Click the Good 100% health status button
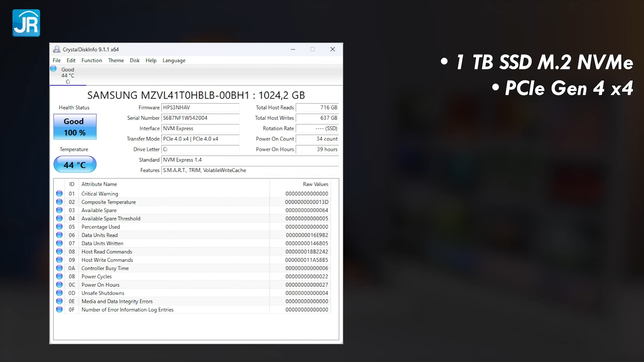 74,127
